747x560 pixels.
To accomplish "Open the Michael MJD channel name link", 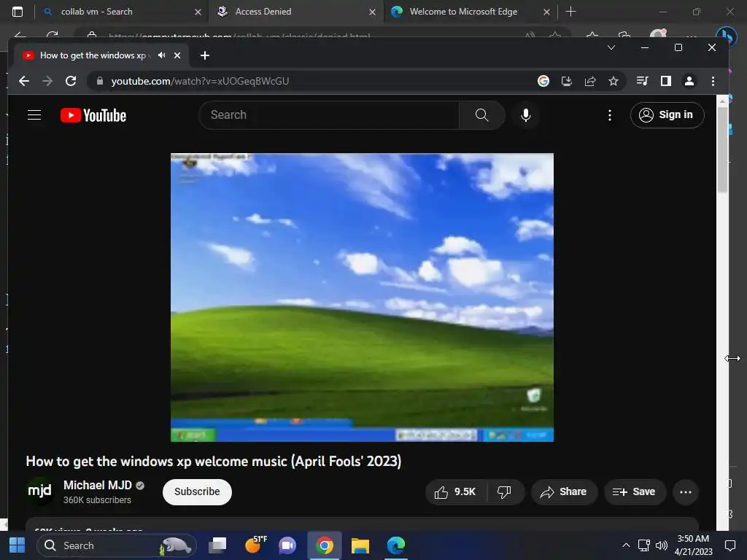I will coord(98,485).
